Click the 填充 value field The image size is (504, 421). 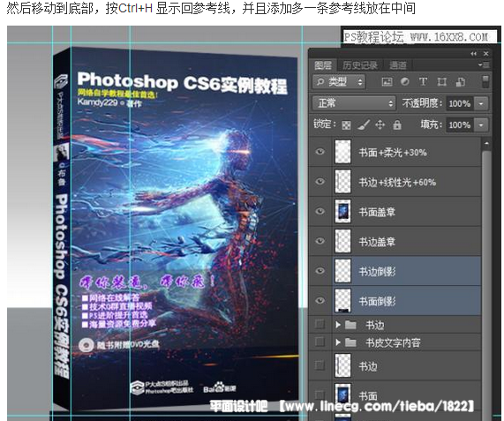(x=460, y=124)
